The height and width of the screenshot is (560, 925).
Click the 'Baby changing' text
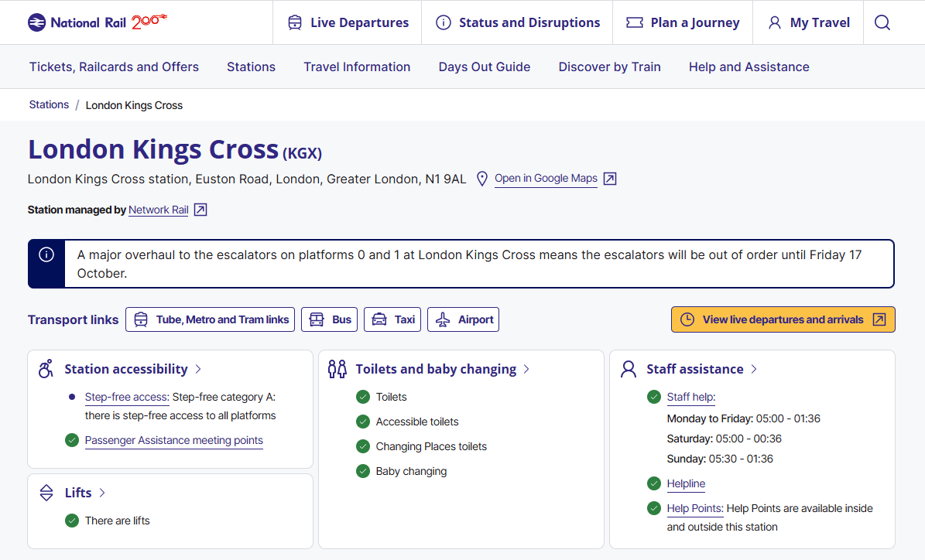pyautogui.click(x=411, y=471)
